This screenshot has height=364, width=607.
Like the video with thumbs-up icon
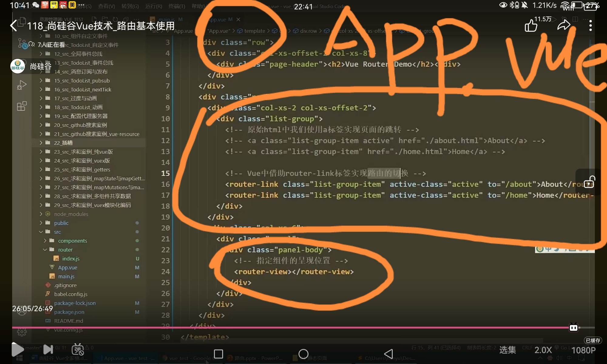coord(531,26)
